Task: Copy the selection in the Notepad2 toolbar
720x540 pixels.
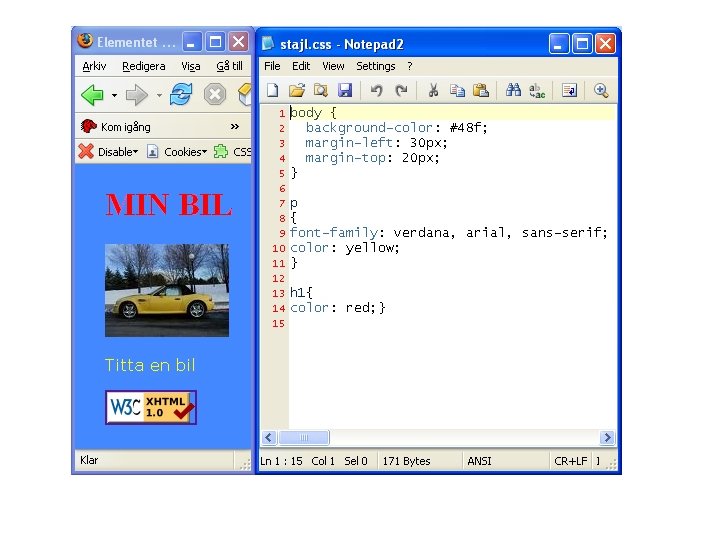Action: (457, 90)
